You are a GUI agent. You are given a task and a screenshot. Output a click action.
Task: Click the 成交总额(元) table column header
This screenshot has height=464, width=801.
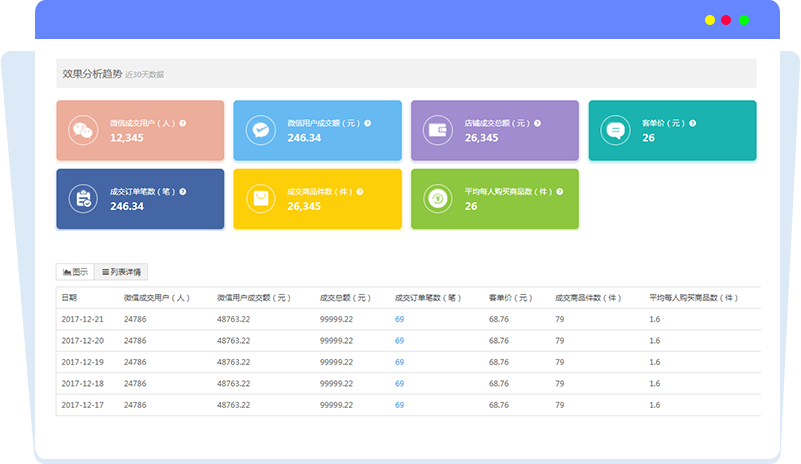coord(345,297)
